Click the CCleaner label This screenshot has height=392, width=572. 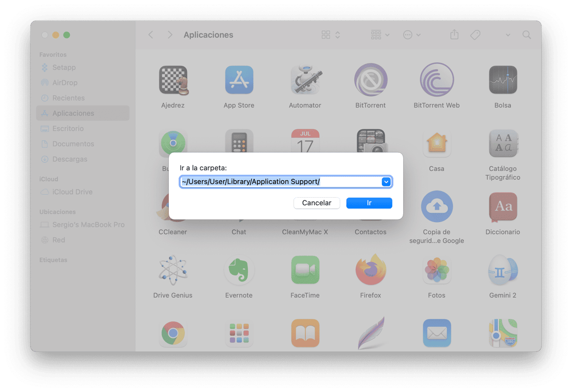click(x=173, y=232)
